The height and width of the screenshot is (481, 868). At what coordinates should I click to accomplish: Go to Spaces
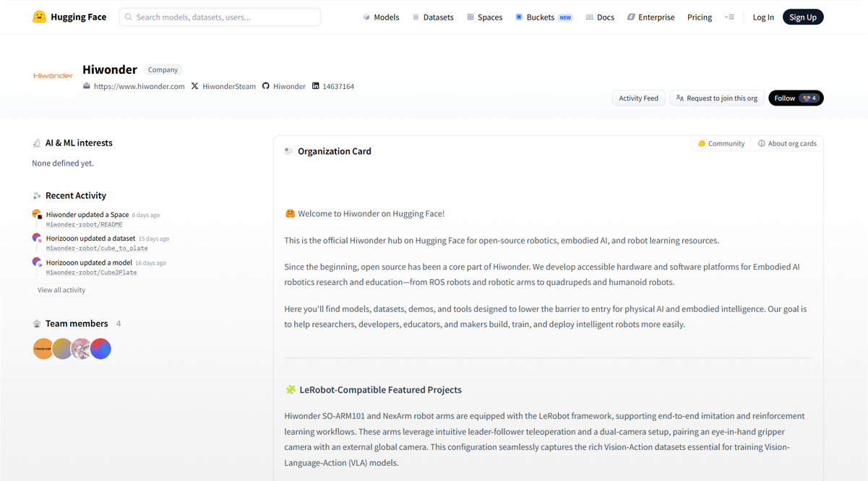tap(484, 17)
